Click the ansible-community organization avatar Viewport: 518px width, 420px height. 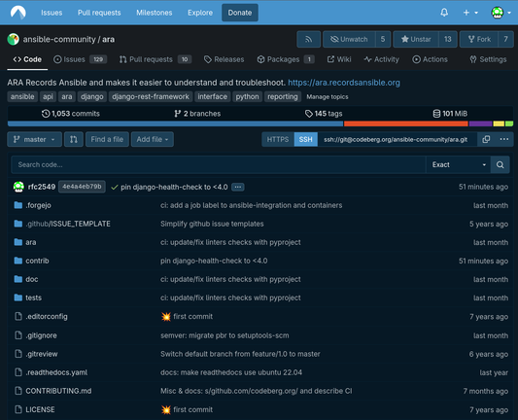click(x=14, y=39)
